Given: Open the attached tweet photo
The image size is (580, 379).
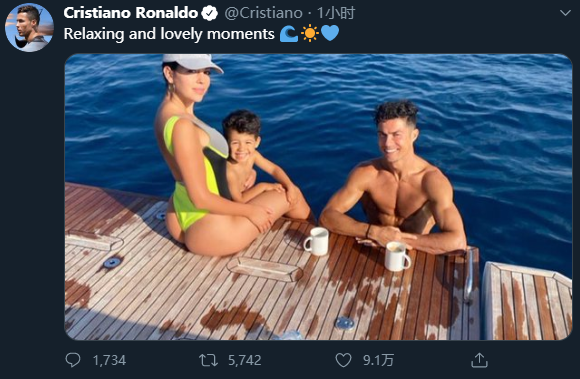Looking at the screenshot, I should coord(318,197).
